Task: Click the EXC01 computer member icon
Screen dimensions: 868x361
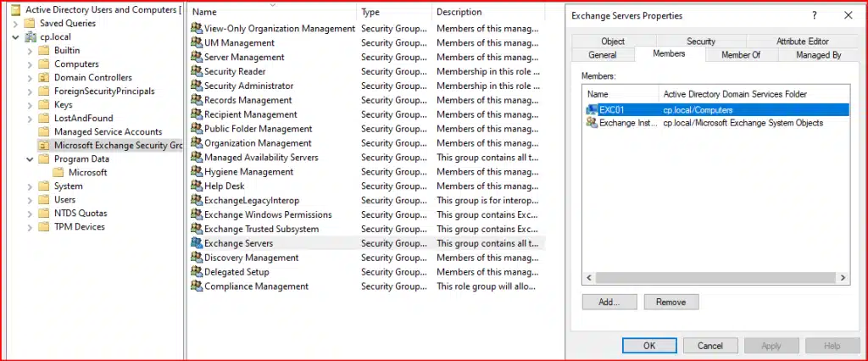Action: click(592, 109)
